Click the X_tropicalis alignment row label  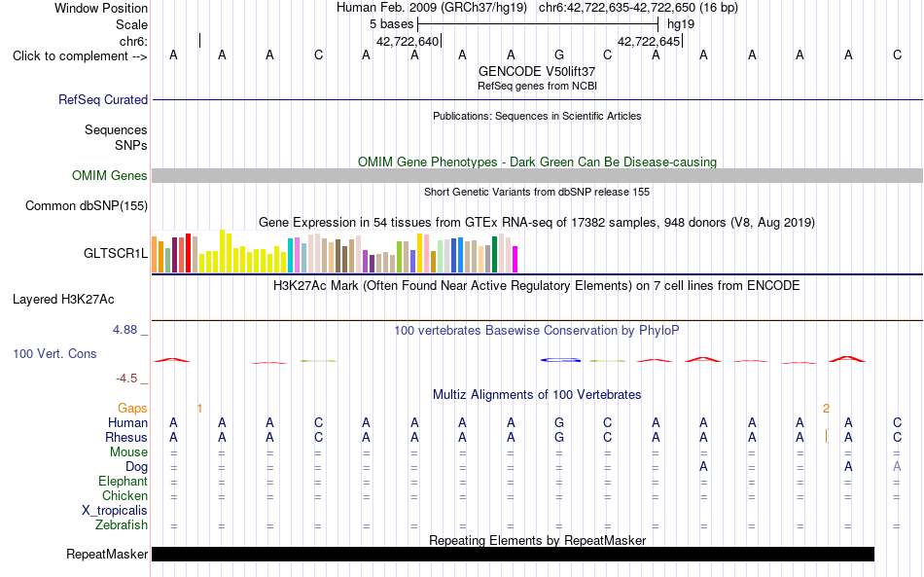click(115, 511)
